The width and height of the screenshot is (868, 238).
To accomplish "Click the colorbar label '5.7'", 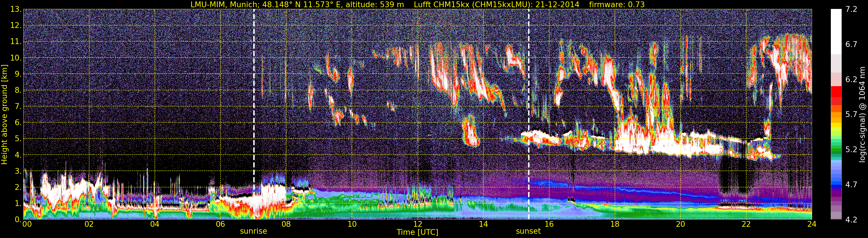I will 851,115.
